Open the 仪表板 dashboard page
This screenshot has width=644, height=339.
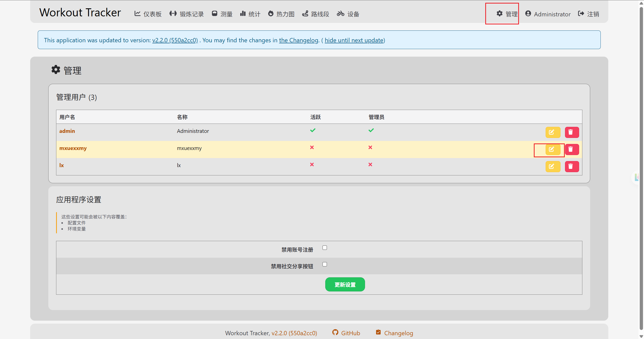pos(148,14)
